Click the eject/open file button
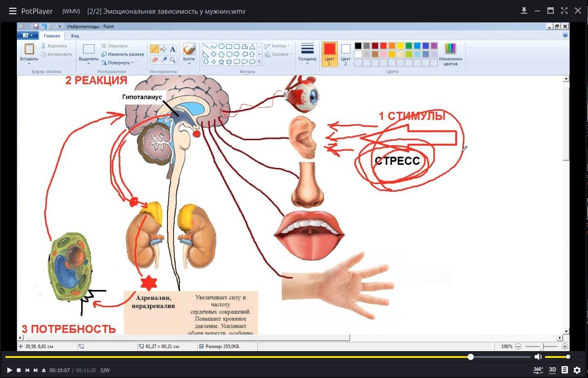 click(44, 370)
